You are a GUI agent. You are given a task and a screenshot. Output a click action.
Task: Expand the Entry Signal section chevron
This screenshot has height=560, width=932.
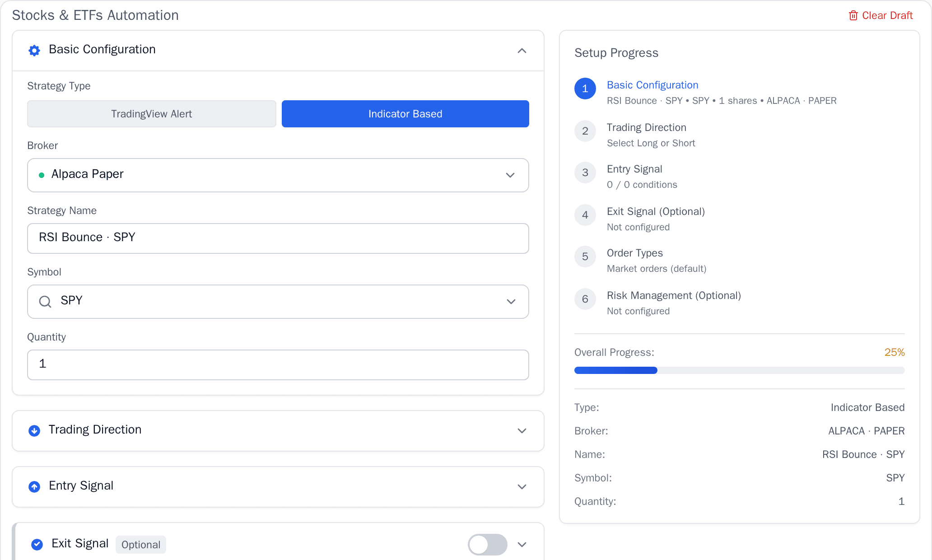[522, 487]
